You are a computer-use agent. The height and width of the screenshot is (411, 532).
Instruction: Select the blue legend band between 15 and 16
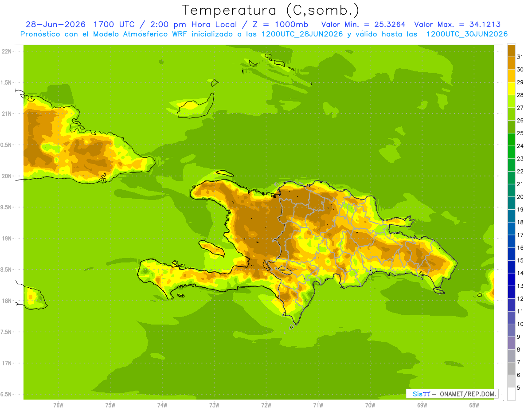511,254
